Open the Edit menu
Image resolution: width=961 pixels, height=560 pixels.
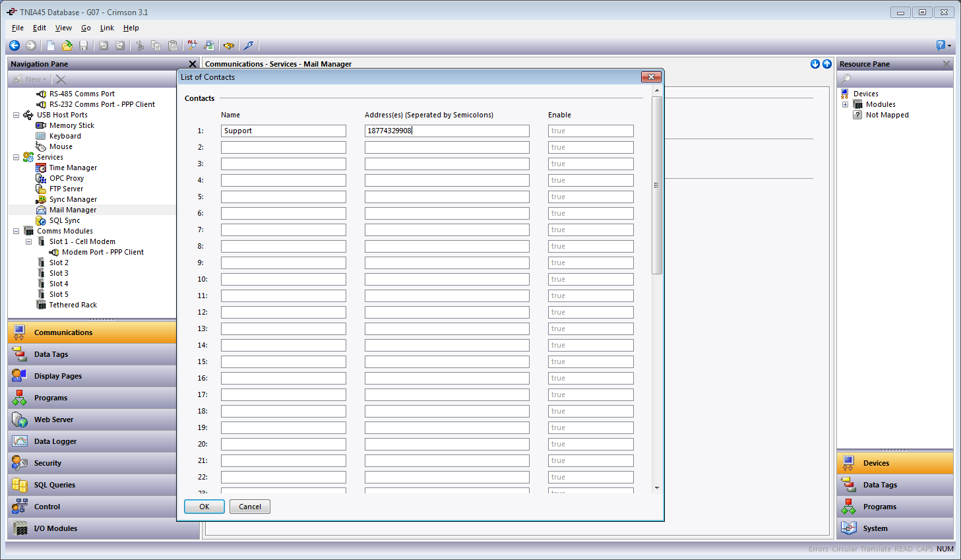pyautogui.click(x=40, y=28)
